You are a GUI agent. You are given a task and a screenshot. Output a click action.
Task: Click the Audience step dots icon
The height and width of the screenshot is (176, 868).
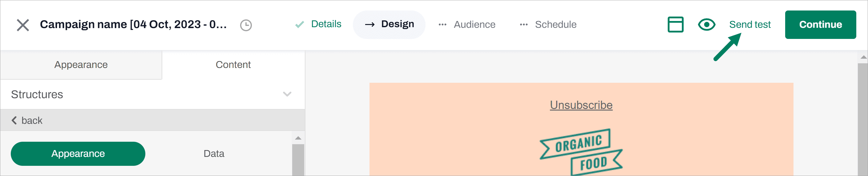(442, 25)
